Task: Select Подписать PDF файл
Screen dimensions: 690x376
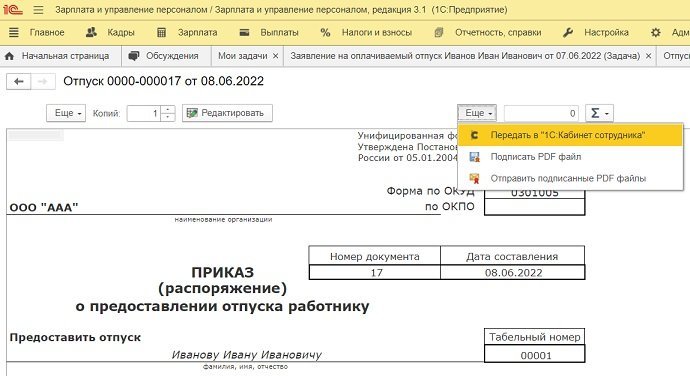Action: (x=571, y=157)
